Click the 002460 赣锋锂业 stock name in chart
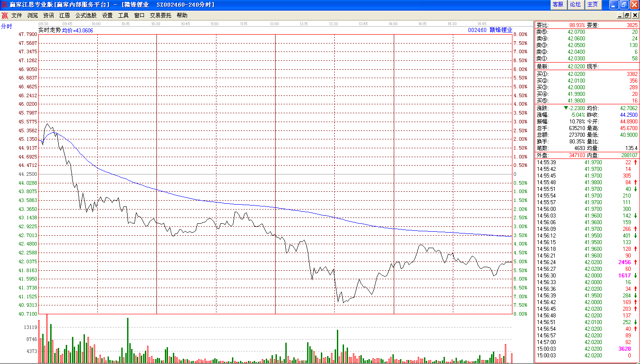Screen dimensions: 640x364 point(490,30)
